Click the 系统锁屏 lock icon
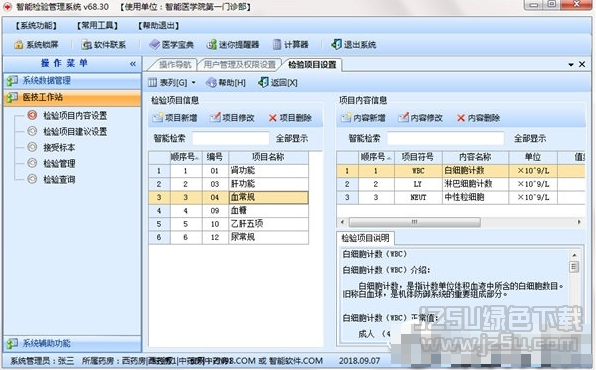The width and height of the screenshot is (596, 370). pyautogui.click(x=19, y=44)
